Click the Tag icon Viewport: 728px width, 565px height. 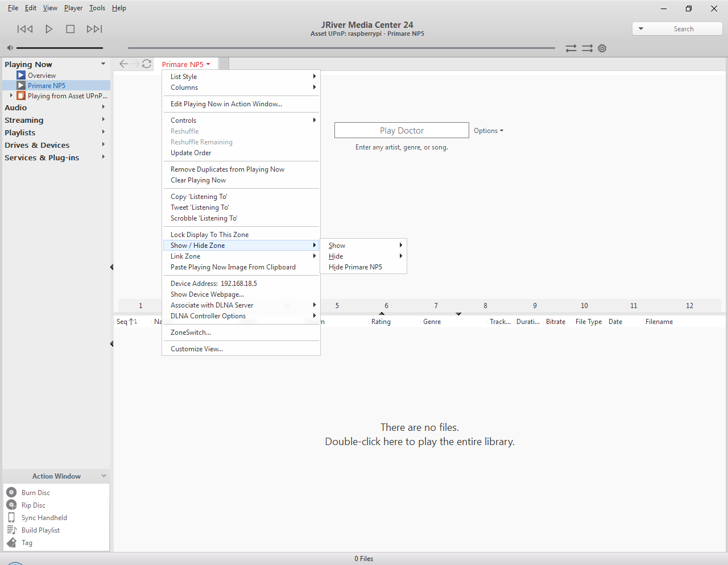[11, 542]
